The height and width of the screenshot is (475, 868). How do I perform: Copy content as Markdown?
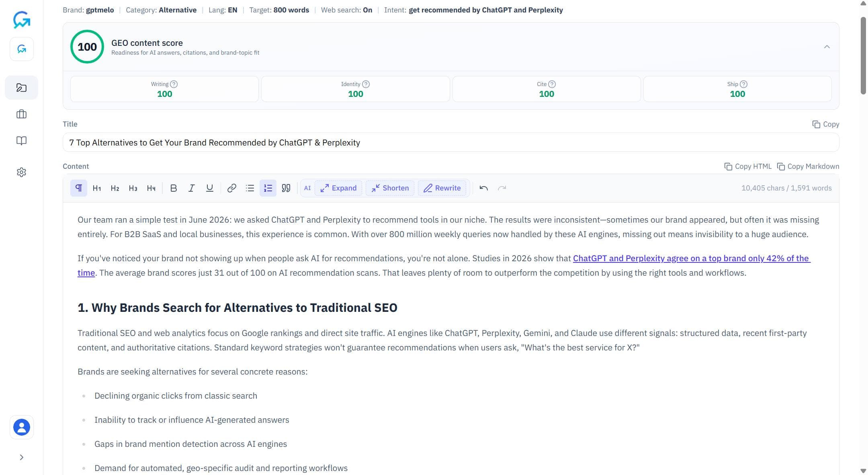808,166
